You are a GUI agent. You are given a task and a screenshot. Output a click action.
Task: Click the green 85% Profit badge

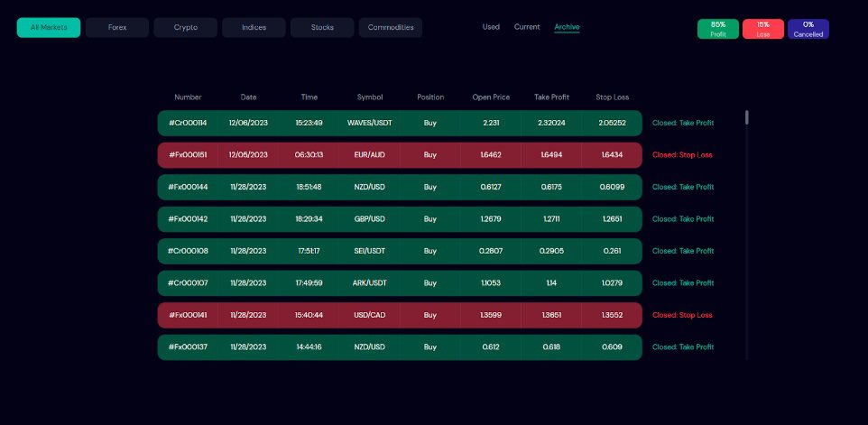click(718, 29)
